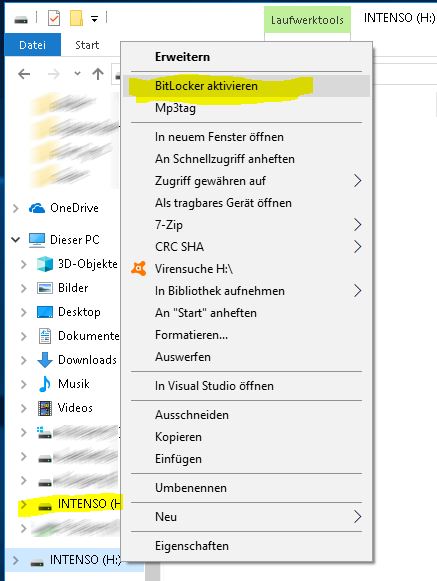Screen dimensions: 437x581
Task: Click the Desktop folder icon
Action: tap(45, 312)
